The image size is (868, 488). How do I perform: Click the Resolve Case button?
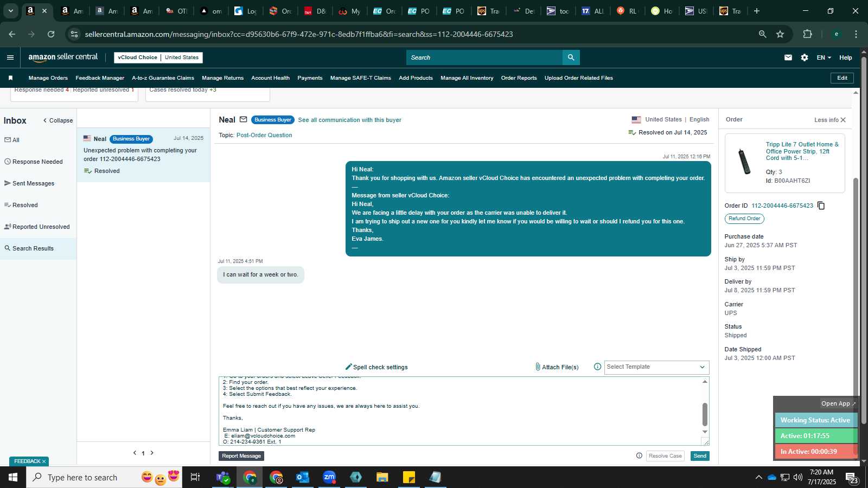click(x=665, y=456)
